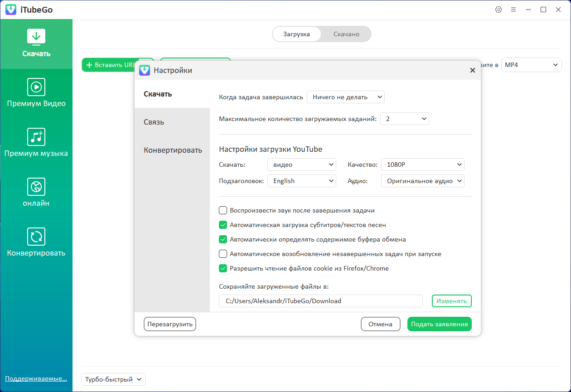
Task: Click the 'Когда задача завершилась' label
Action: (261, 97)
